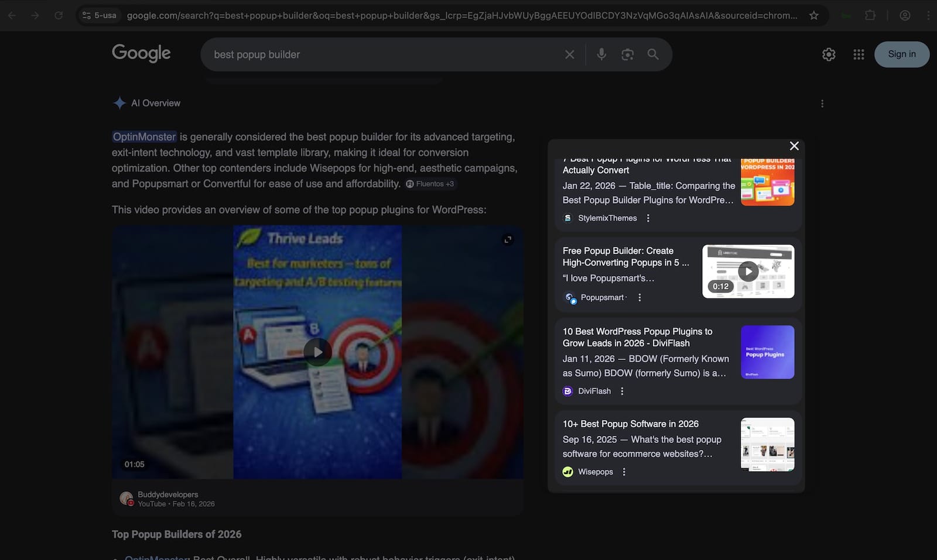Reload the page with the refresh icon
The width and height of the screenshot is (937, 560).
pyautogui.click(x=58, y=16)
